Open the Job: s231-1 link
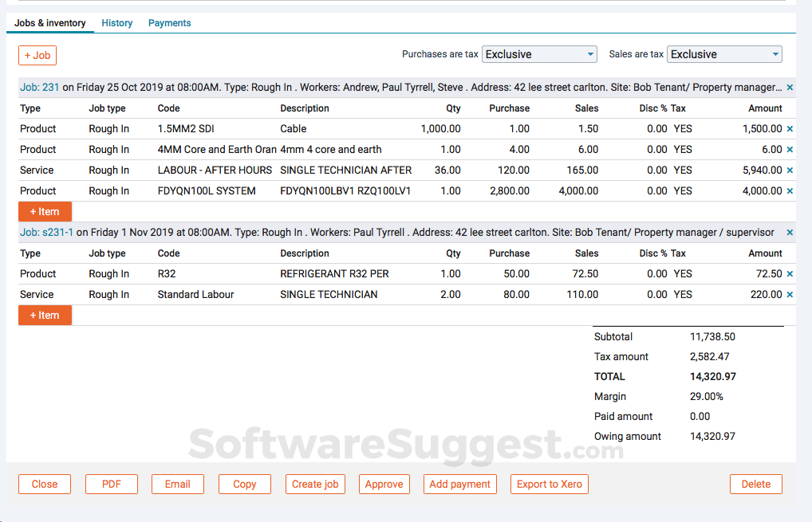This screenshot has width=812, height=522. tap(46, 233)
